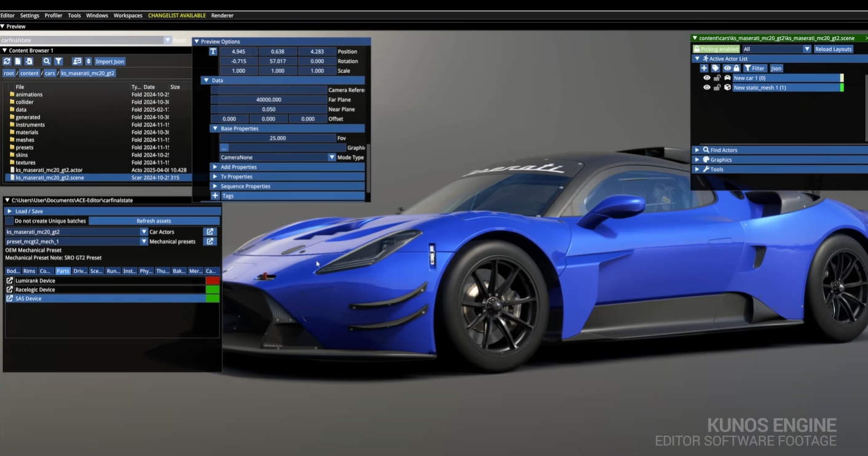
Task: Click the sync icon left of sort arrows
Action: tap(77, 61)
